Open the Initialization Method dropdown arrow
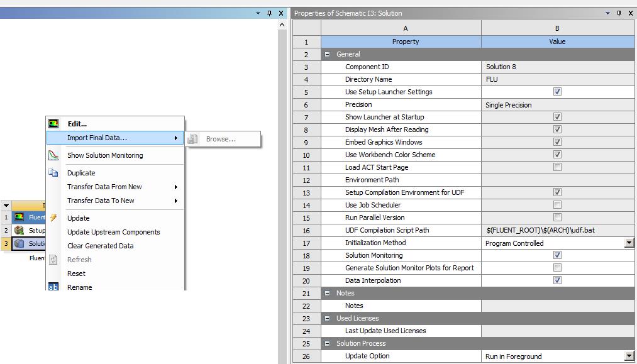This screenshot has height=364, width=637. (629, 243)
